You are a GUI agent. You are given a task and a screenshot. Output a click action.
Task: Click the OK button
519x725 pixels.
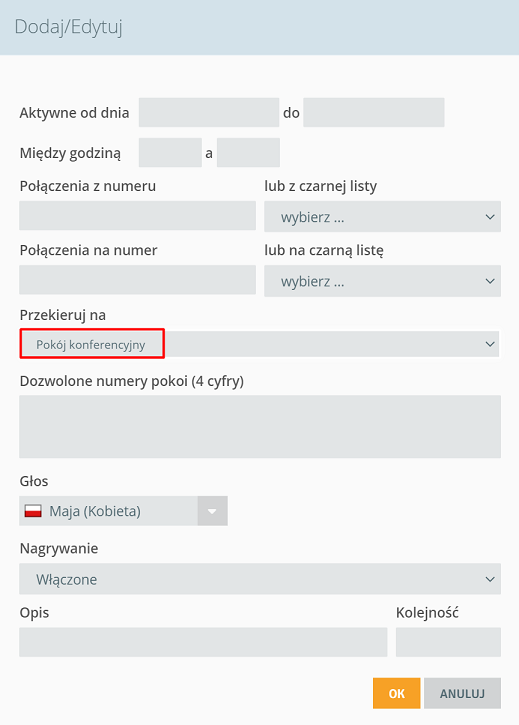[396, 693]
